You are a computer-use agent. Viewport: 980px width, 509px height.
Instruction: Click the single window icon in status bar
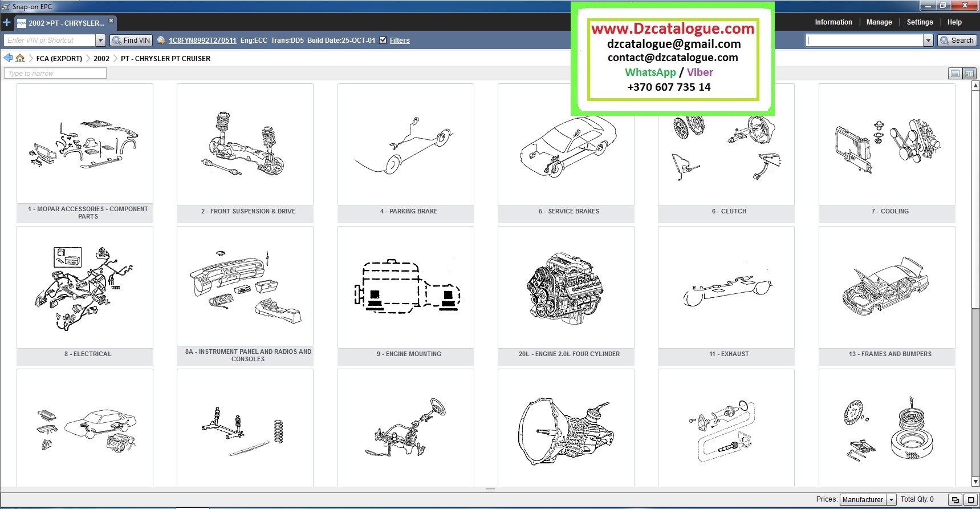coord(970,500)
